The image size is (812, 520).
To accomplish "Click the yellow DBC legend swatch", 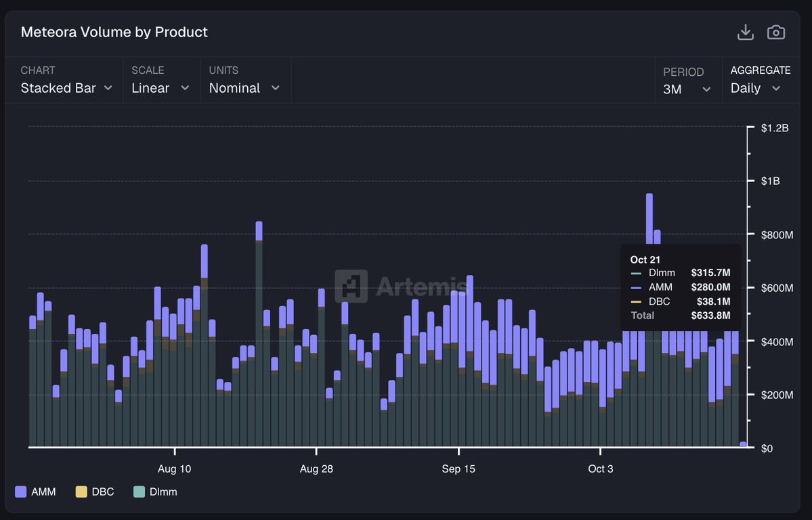I will pos(81,492).
